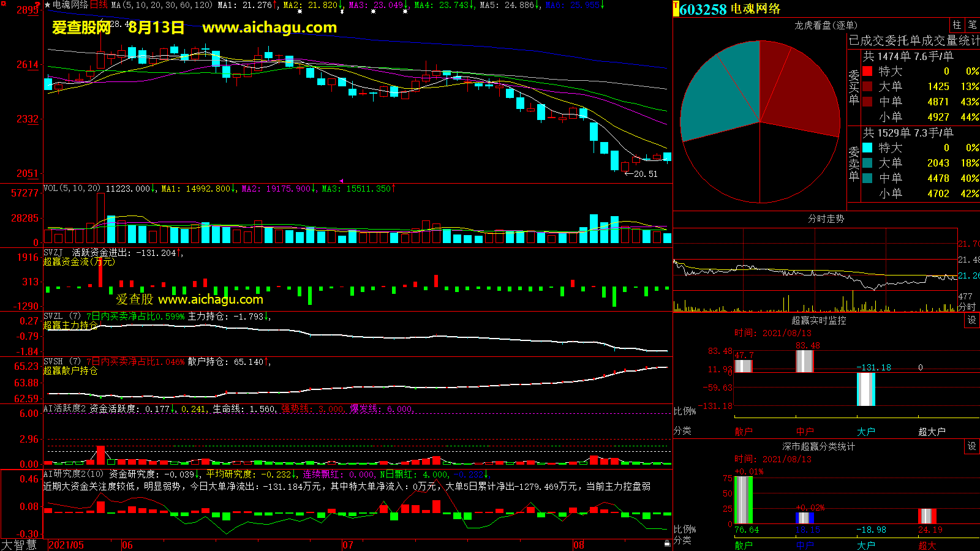Screen dimensions: 980x551
Task: Click the red 特大 buy-order legend swatch
Action: 867,71
